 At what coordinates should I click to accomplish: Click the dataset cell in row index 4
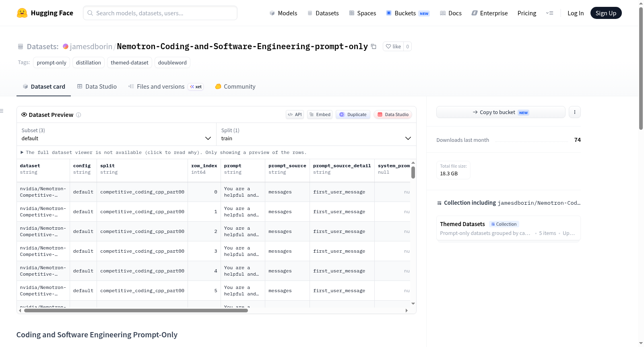pos(43,271)
